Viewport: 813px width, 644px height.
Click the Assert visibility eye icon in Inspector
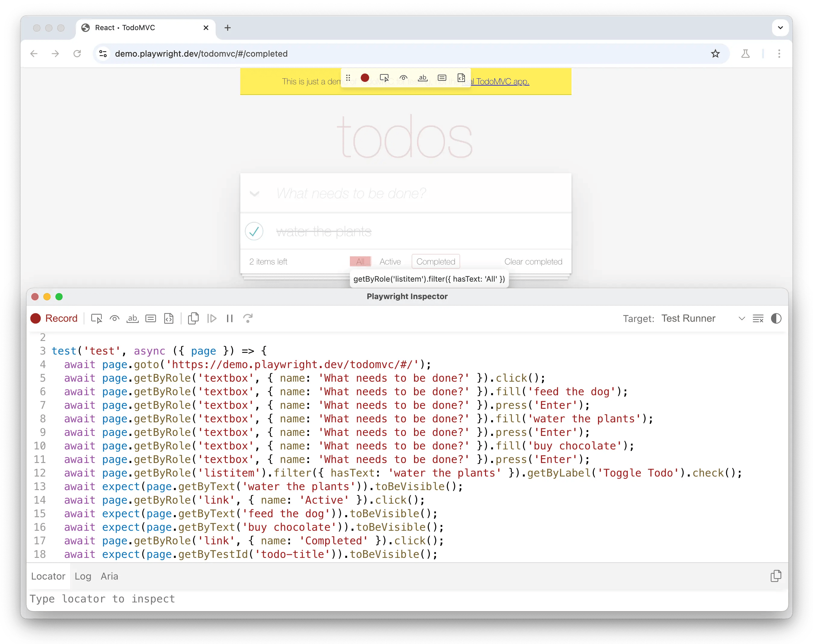click(x=115, y=319)
